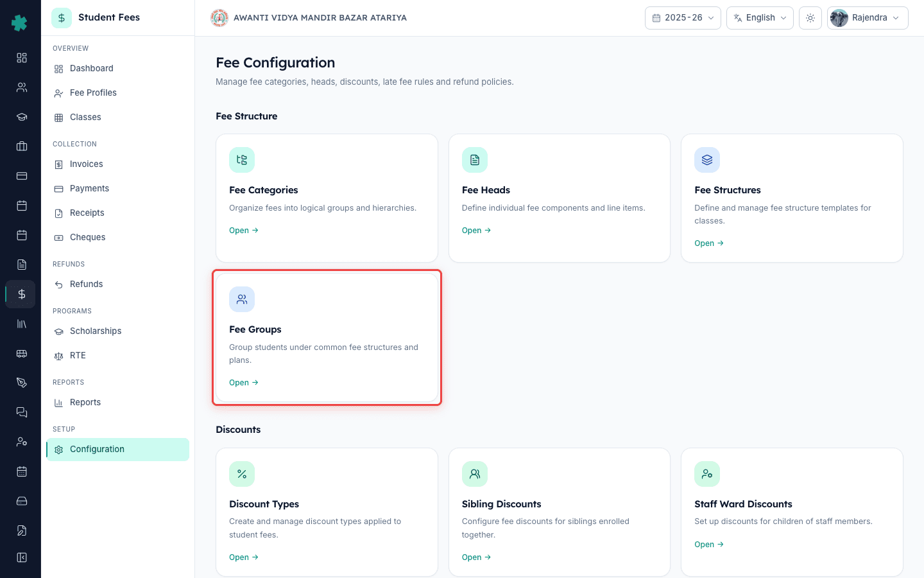The width and height of the screenshot is (924, 578).
Task: Open Refunds in the sidebar
Action: coord(117,285)
